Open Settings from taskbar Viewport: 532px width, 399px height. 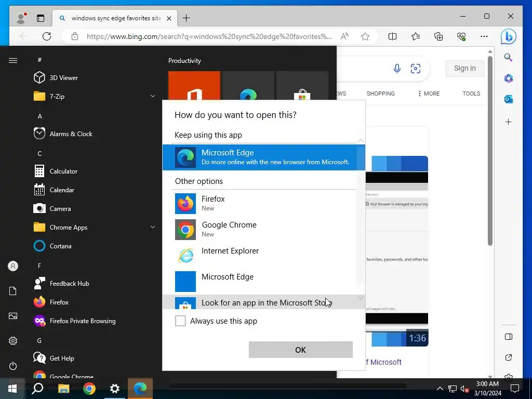(x=115, y=389)
